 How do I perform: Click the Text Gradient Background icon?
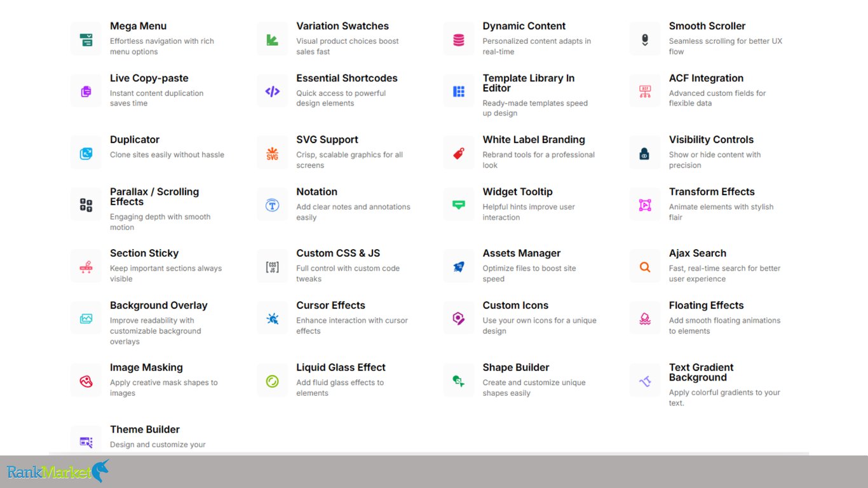tap(645, 381)
